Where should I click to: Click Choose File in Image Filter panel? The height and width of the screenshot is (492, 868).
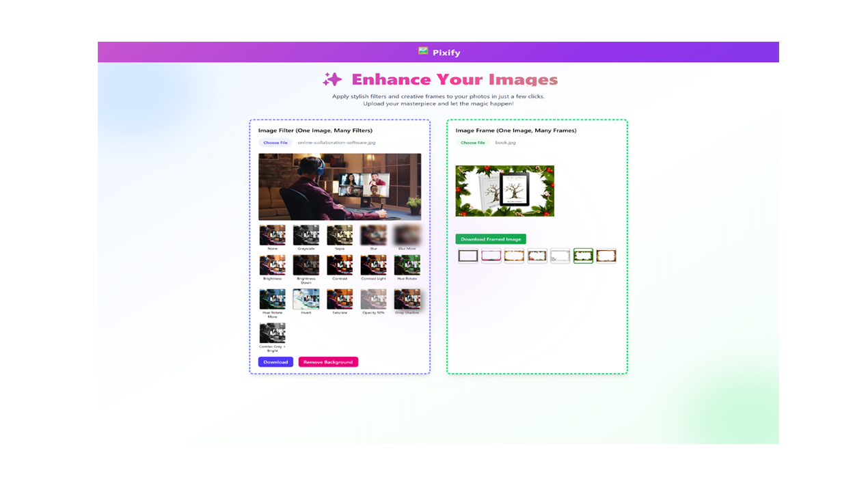275,143
